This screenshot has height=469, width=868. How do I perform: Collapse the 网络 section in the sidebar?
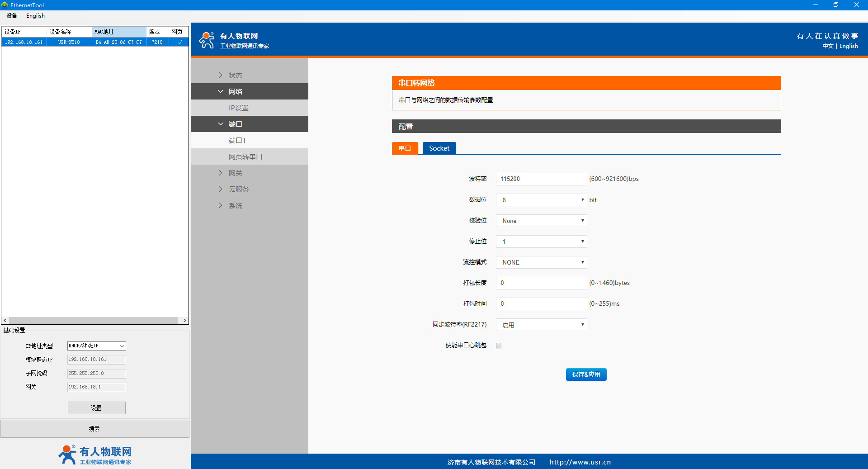[x=221, y=91]
